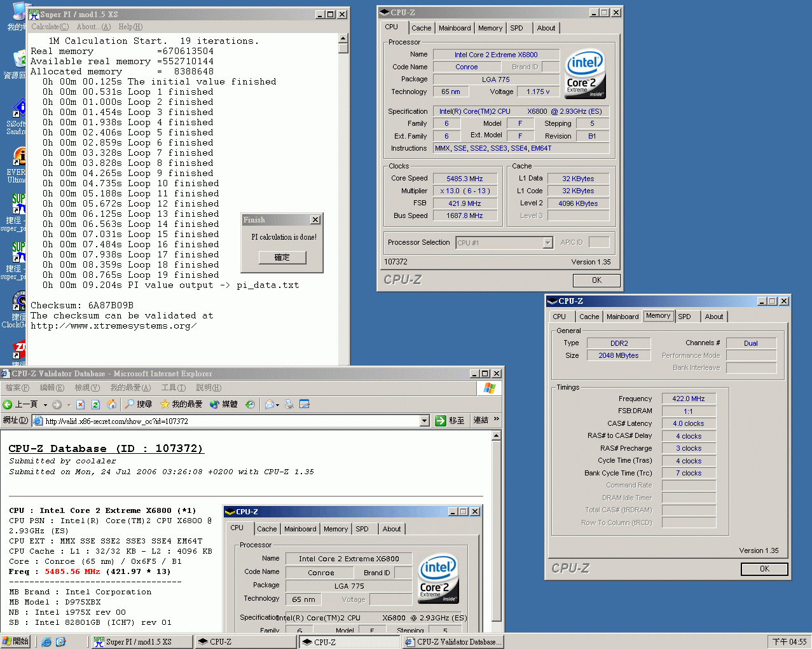Open the Search (搜尋) magnifier in IE toolbar
This screenshot has height=649, width=812.
click(x=130, y=404)
